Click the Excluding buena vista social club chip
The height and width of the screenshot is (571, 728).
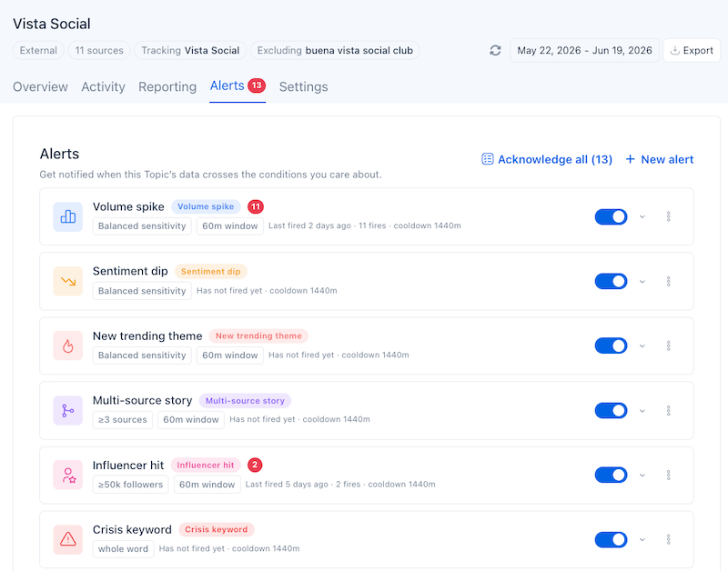coord(335,50)
